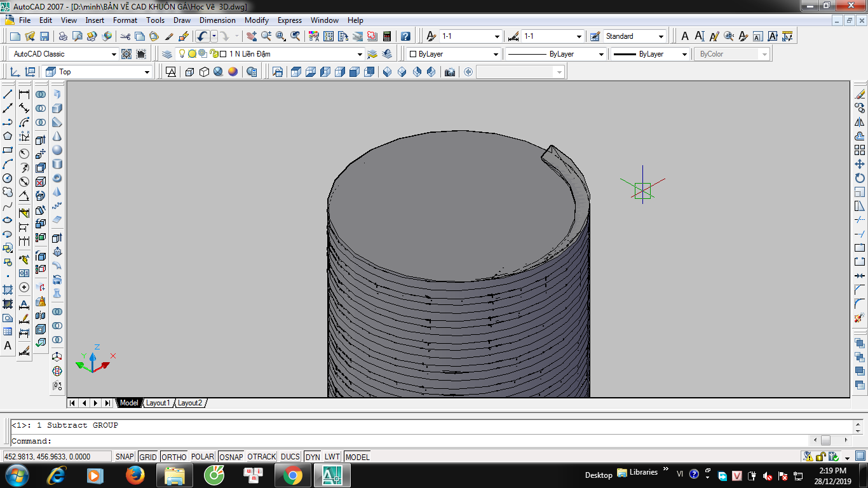Toggle LWT lineweight display

[x=332, y=457]
